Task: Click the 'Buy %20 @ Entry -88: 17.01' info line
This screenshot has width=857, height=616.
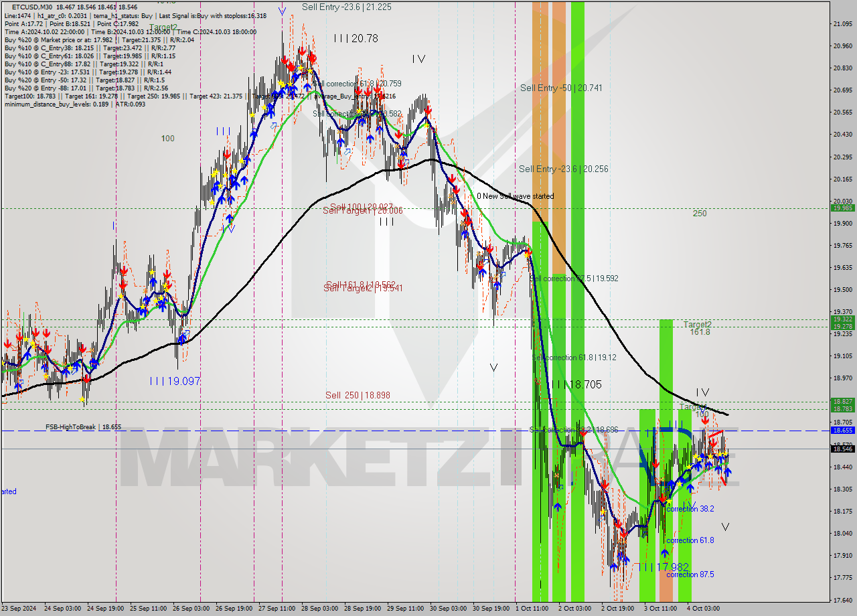Action: click(86, 88)
